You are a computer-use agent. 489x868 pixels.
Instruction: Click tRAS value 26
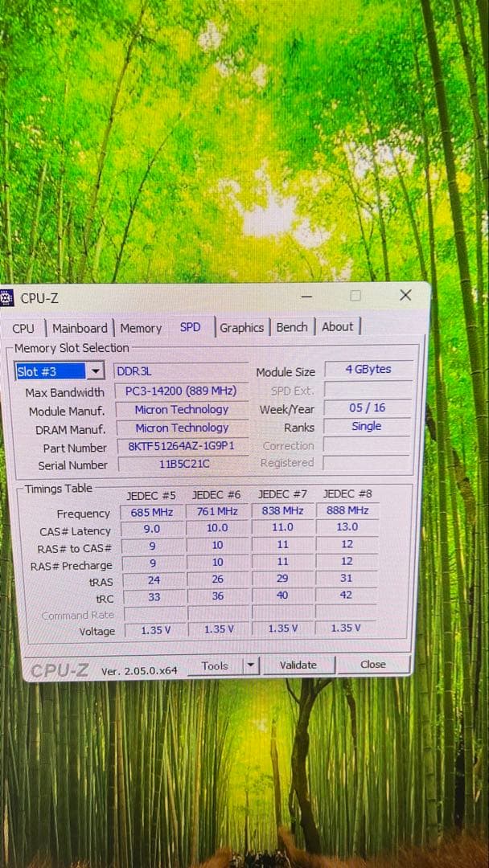click(x=218, y=579)
